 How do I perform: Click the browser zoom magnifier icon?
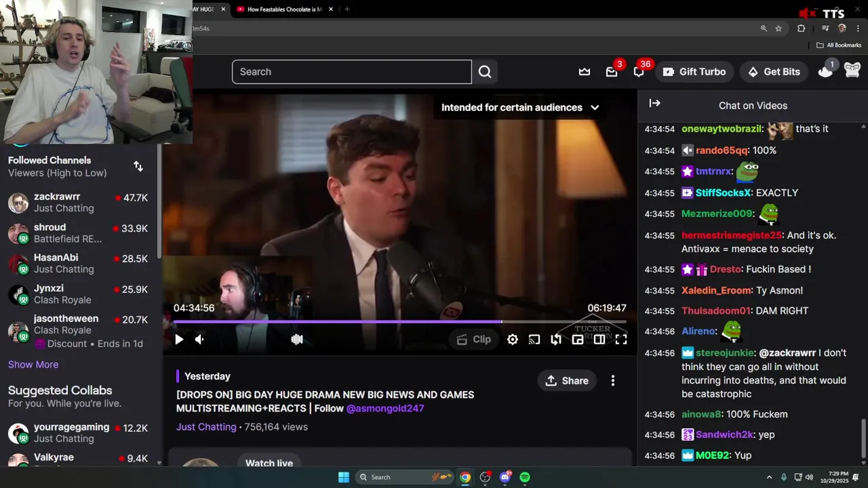click(x=764, y=28)
